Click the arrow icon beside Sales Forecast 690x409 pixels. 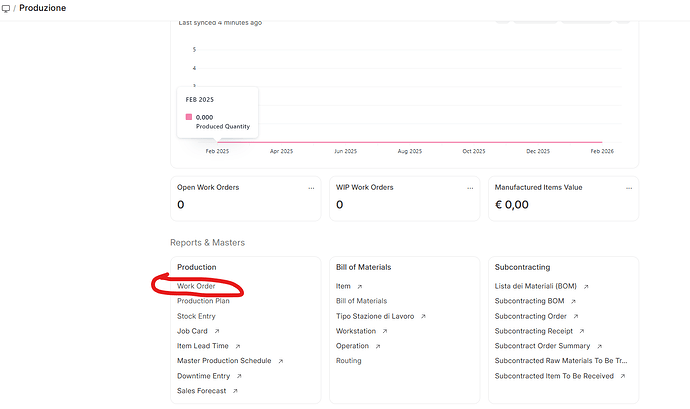point(235,391)
